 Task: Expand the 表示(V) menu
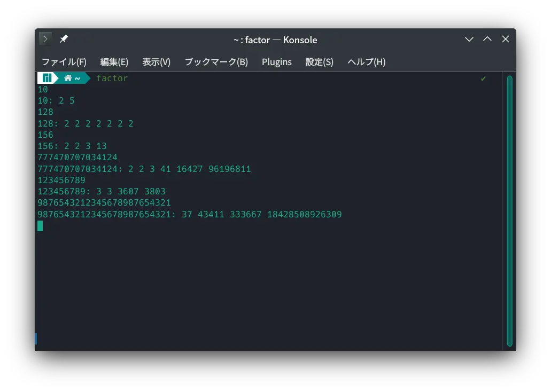pos(156,62)
